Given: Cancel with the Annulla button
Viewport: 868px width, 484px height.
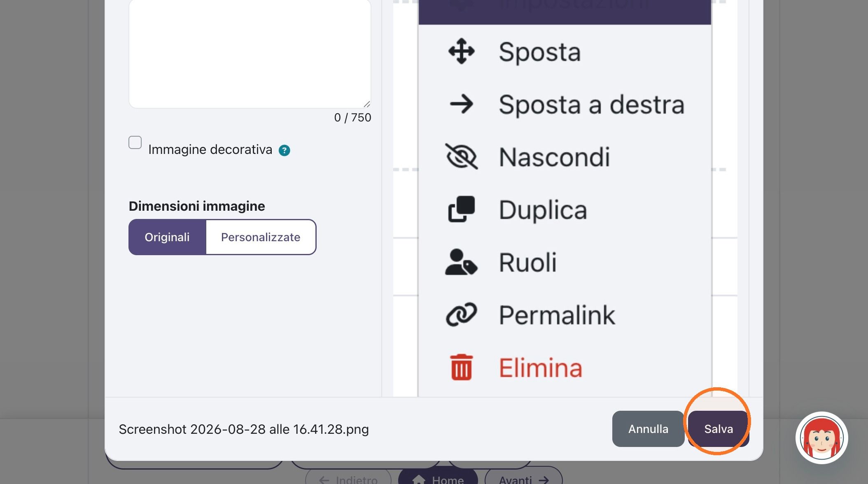Looking at the screenshot, I should point(648,429).
